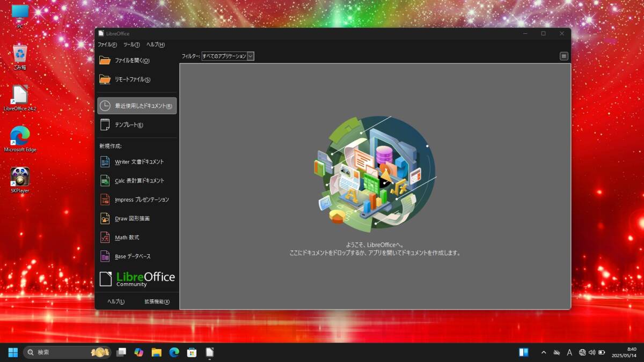
Task: Click the ファイルを開く folder icon
Action: [105, 61]
